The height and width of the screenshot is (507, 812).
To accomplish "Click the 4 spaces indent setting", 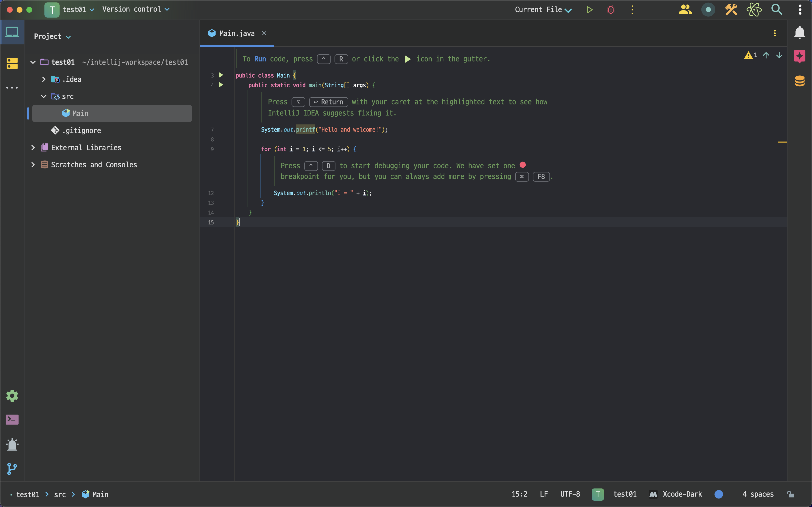I will tap(758, 494).
